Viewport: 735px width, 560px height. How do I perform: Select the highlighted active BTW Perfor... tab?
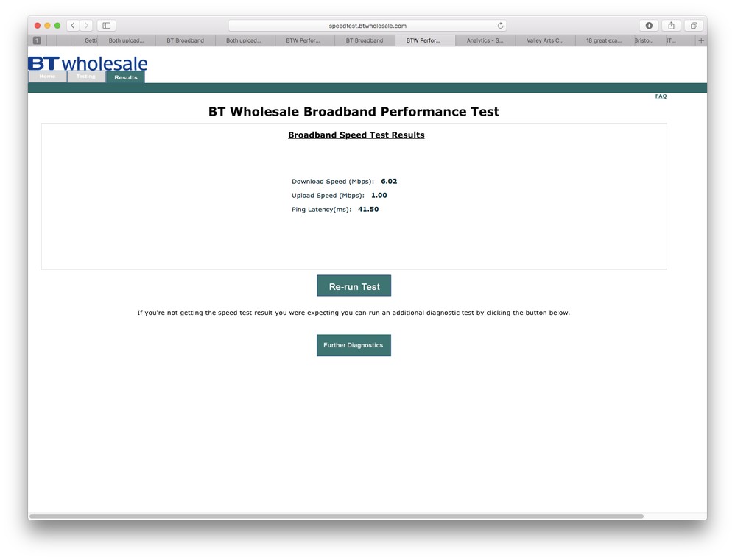click(425, 40)
